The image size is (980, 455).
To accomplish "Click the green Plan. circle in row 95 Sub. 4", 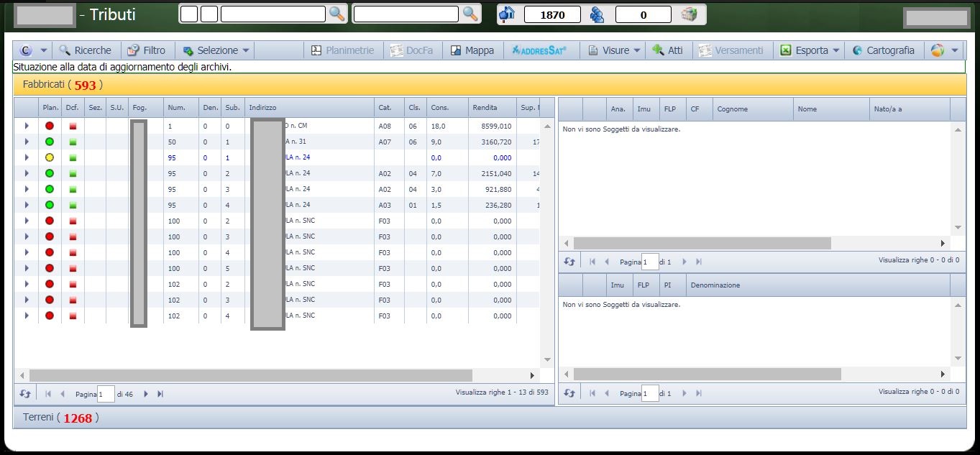I will (x=50, y=205).
